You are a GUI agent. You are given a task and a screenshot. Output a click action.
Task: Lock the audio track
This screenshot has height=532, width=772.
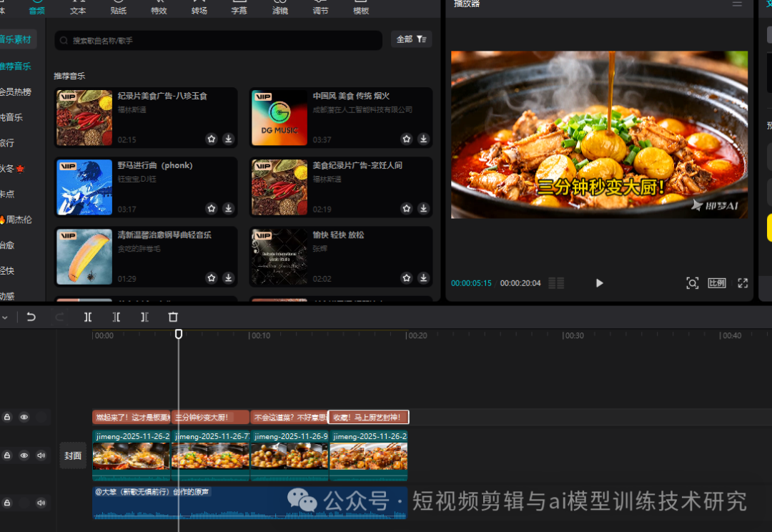pos(7,503)
